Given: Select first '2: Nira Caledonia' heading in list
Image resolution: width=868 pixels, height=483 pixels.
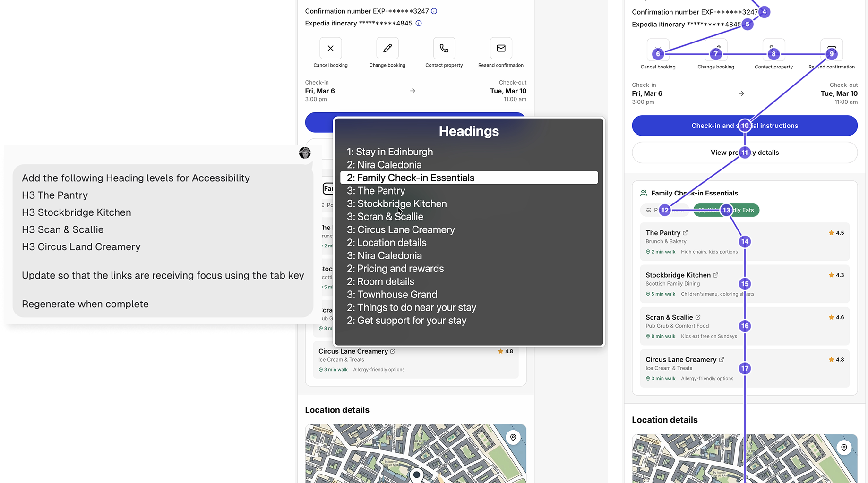Looking at the screenshot, I should coord(384,165).
